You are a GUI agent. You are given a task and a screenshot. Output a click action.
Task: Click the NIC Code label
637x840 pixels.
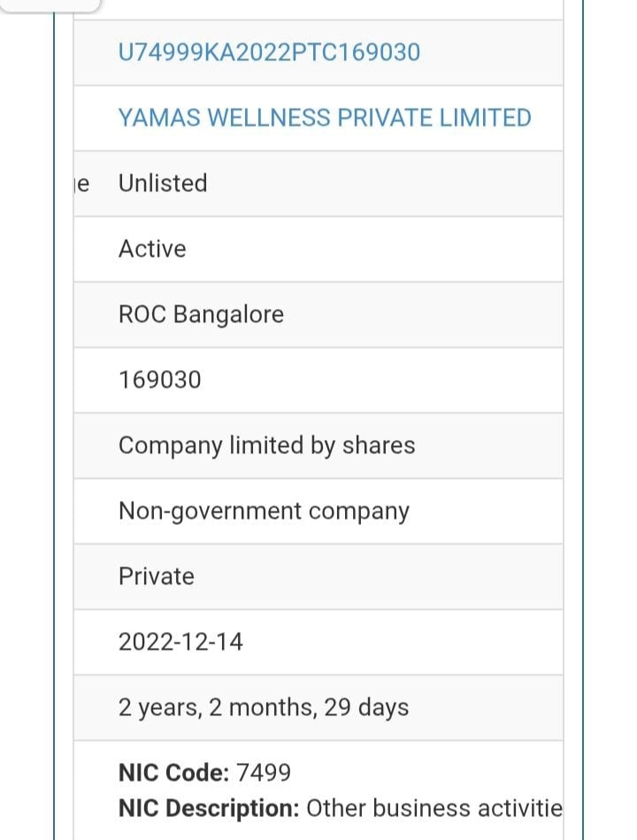[x=173, y=773]
